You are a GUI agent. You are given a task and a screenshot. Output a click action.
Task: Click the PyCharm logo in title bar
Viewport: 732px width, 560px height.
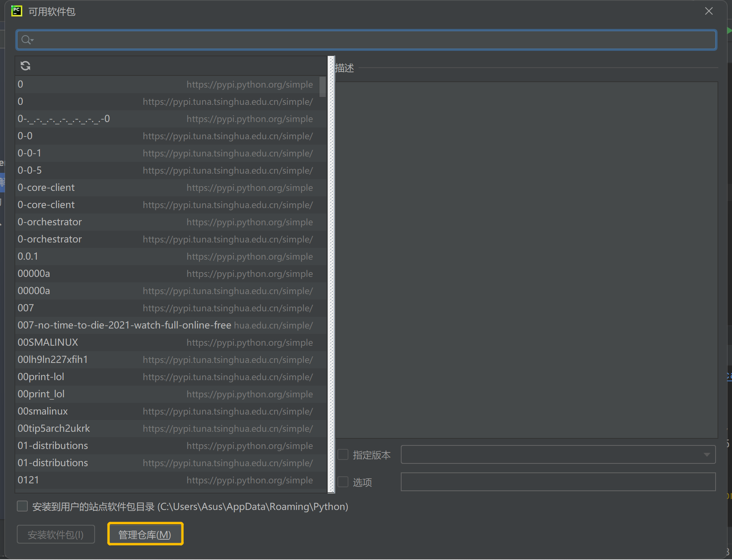17,11
